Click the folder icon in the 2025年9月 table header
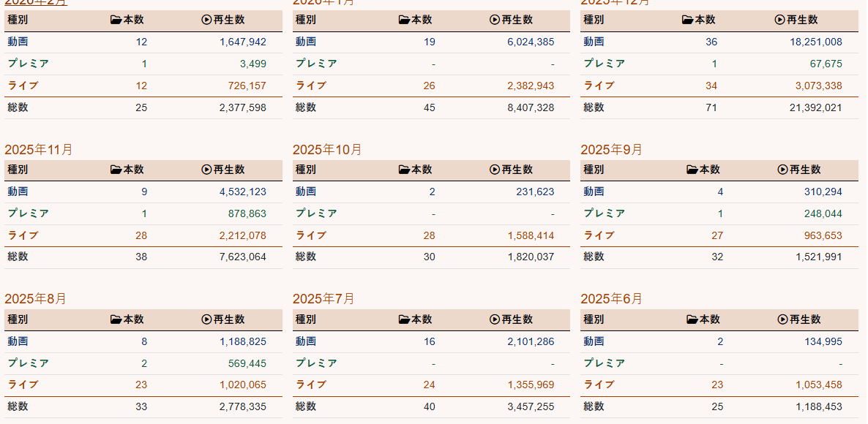This screenshot has height=424, width=868. coord(692,170)
